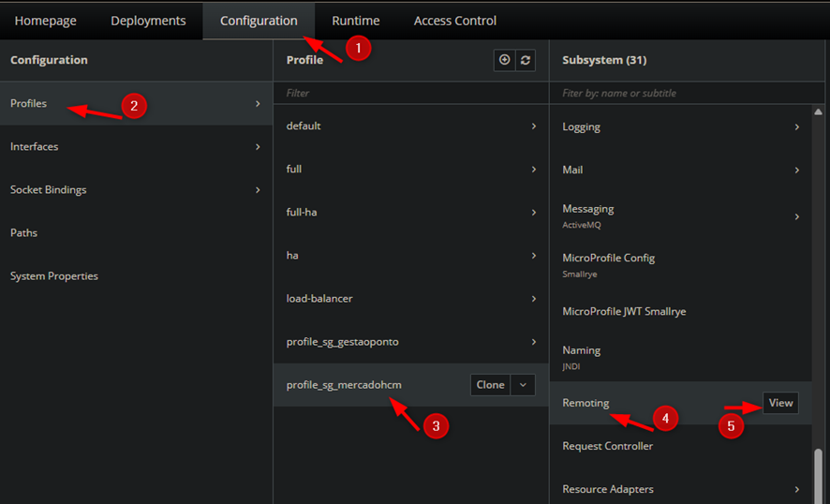Type in the Profile filter field

click(410, 93)
